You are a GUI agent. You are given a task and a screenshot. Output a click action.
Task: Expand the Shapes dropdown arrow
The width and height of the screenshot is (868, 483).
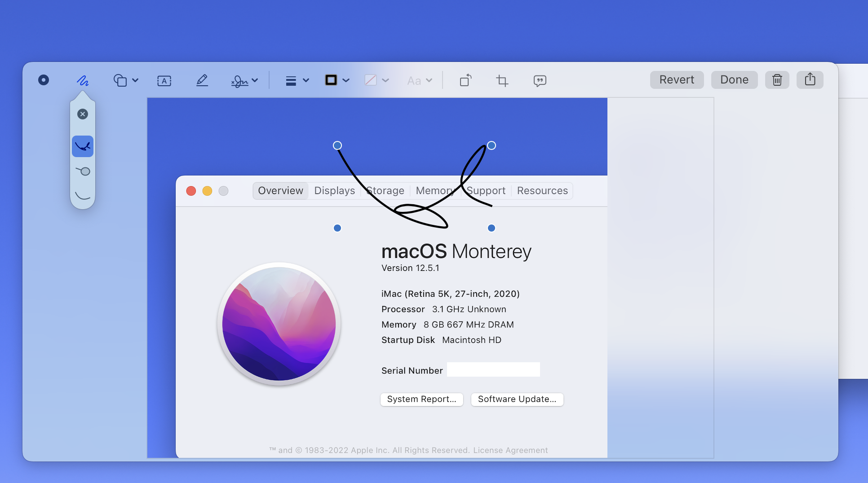click(x=135, y=80)
